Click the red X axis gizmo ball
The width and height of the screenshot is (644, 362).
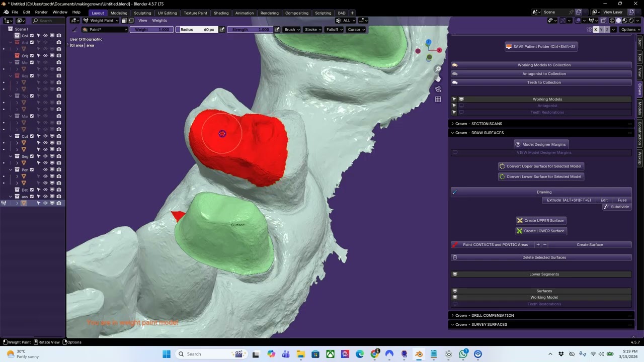[439, 50]
